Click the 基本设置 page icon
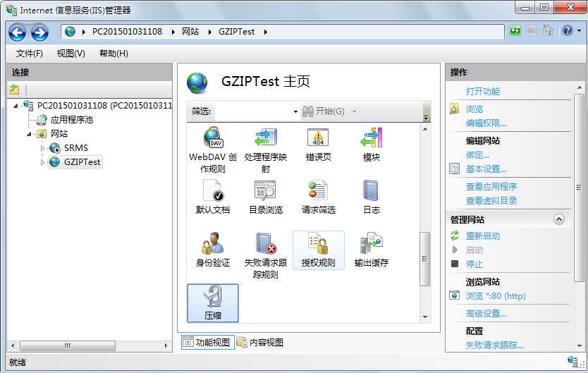Screen dimensions: 588x373 click(x=454, y=169)
